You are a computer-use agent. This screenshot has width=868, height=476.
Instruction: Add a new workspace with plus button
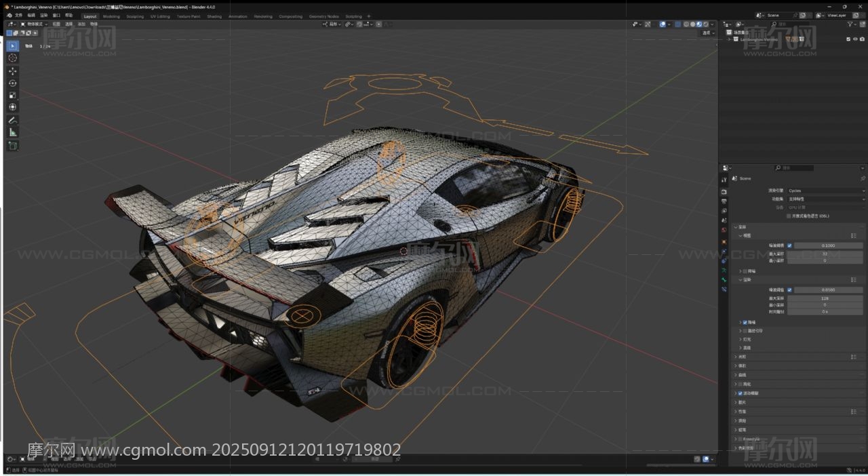(x=369, y=16)
